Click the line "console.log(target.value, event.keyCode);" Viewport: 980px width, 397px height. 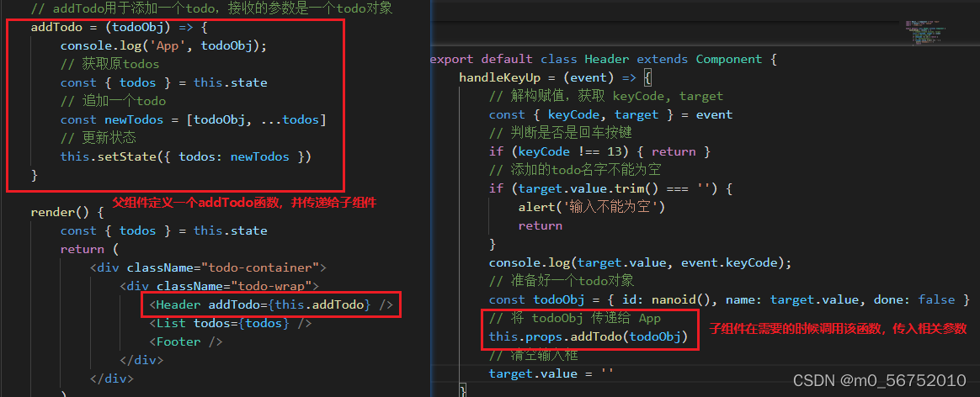click(x=640, y=262)
